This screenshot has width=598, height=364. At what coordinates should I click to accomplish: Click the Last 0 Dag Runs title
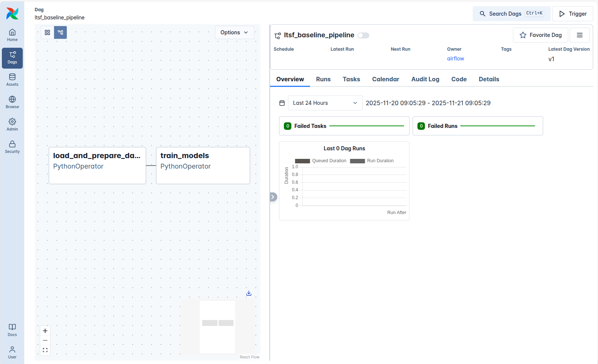pos(344,148)
